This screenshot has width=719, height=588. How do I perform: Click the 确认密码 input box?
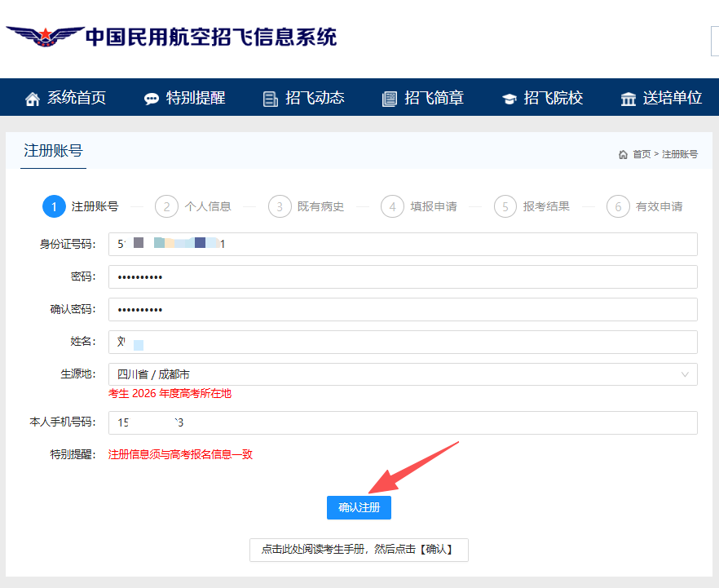point(403,309)
